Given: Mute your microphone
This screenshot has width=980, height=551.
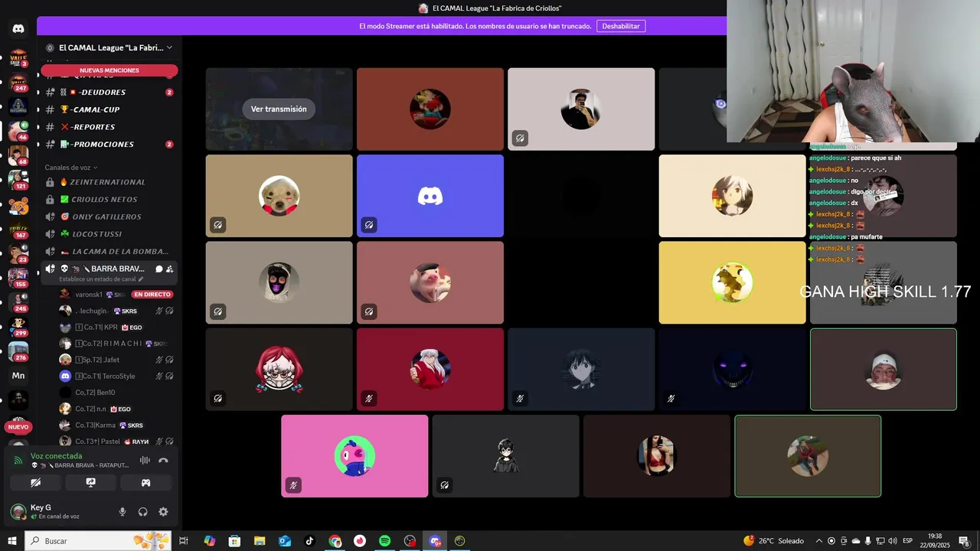Looking at the screenshot, I should tap(122, 512).
